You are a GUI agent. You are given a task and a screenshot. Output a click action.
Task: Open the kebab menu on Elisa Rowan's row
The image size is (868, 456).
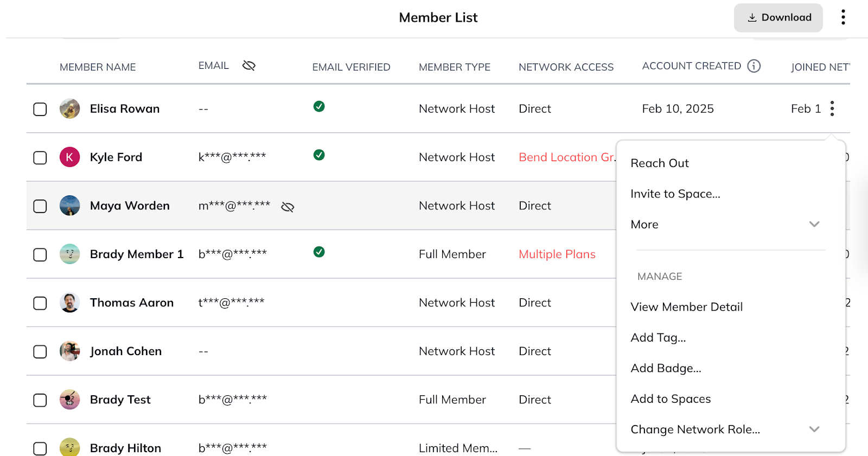pos(832,108)
